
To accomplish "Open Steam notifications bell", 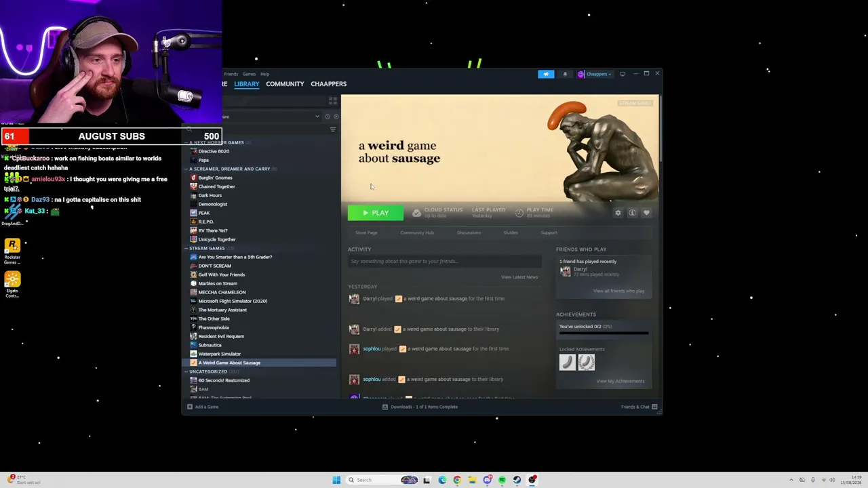I will (x=565, y=74).
